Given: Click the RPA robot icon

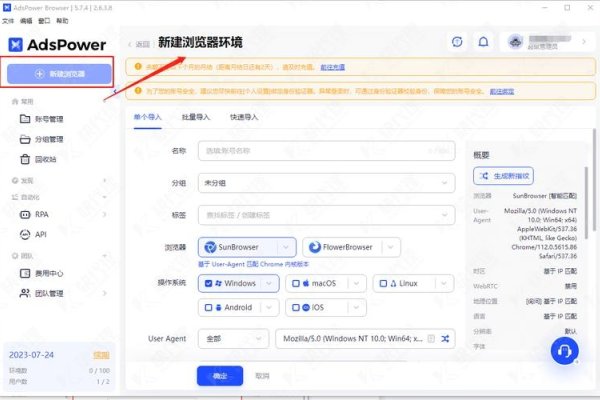Looking at the screenshot, I should (x=25, y=215).
